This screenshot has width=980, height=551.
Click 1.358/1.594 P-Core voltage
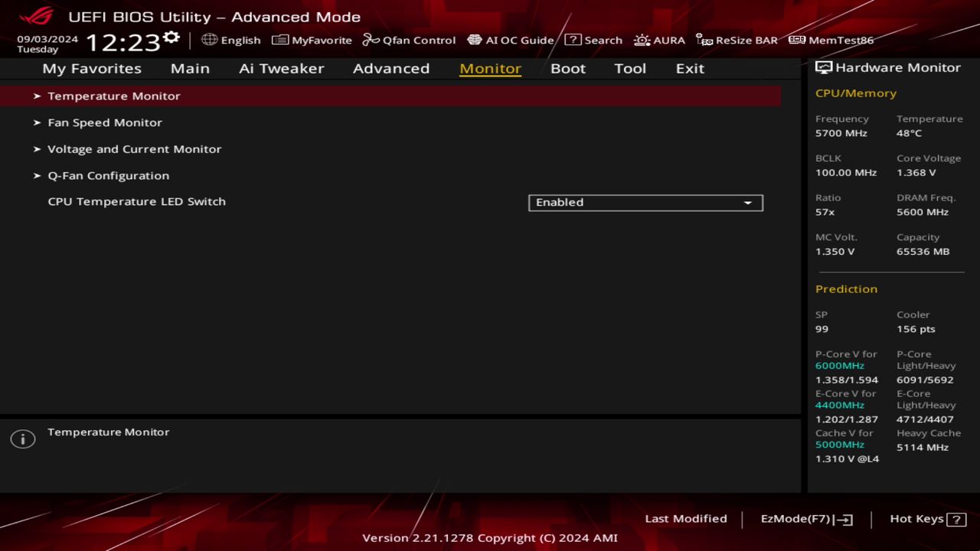pos(847,380)
